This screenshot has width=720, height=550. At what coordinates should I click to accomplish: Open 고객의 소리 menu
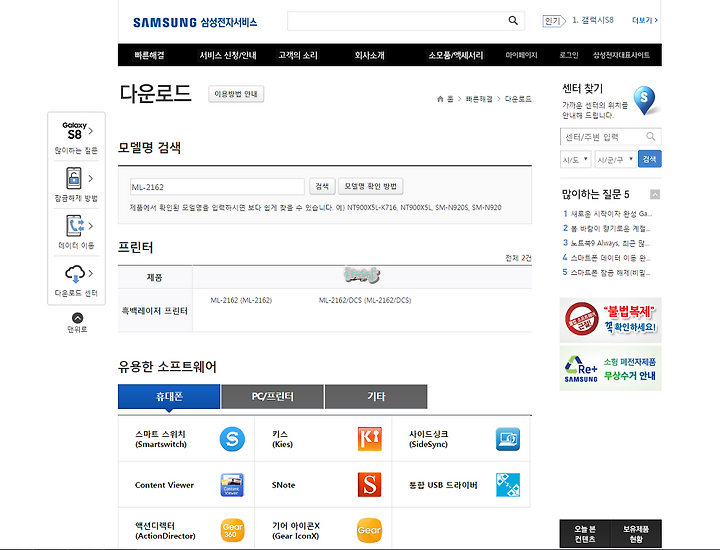tap(298, 55)
